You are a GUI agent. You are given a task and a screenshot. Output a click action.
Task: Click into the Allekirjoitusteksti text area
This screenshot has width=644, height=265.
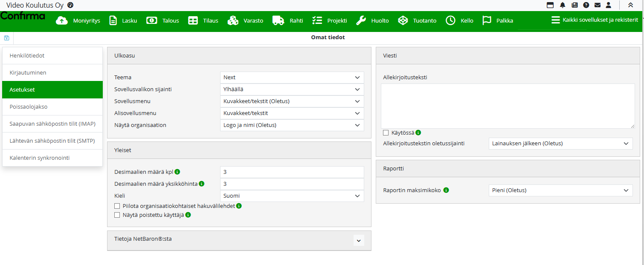click(508, 106)
